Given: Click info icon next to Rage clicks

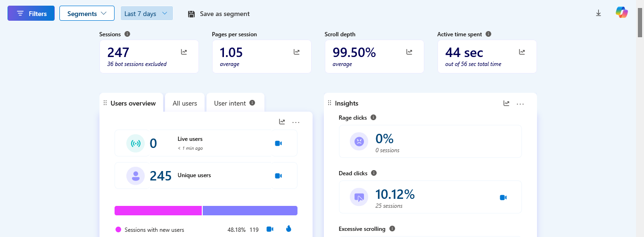Looking at the screenshot, I should (x=373, y=117).
